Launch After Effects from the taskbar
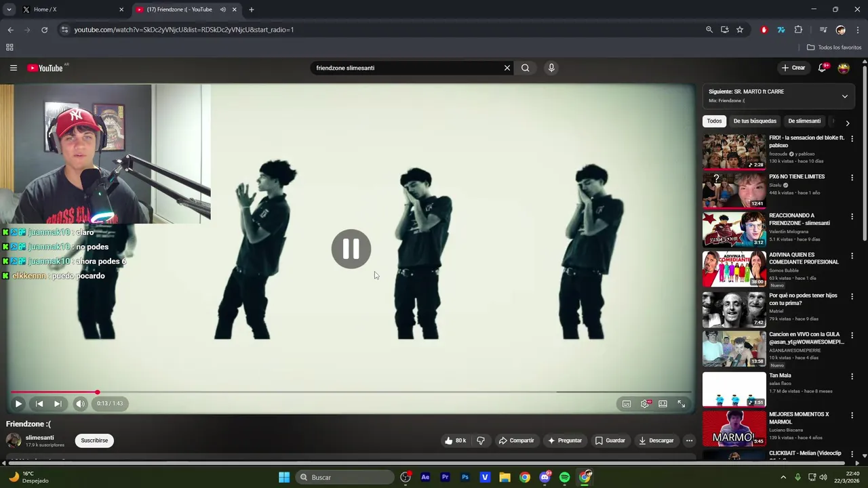This screenshot has width=868, height=488. [x=425, y=477]
